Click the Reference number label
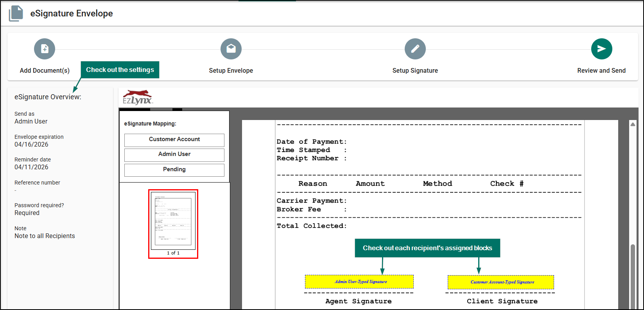Image resolution: width=644 pixels, height=310 pixels. coord(37,183)
